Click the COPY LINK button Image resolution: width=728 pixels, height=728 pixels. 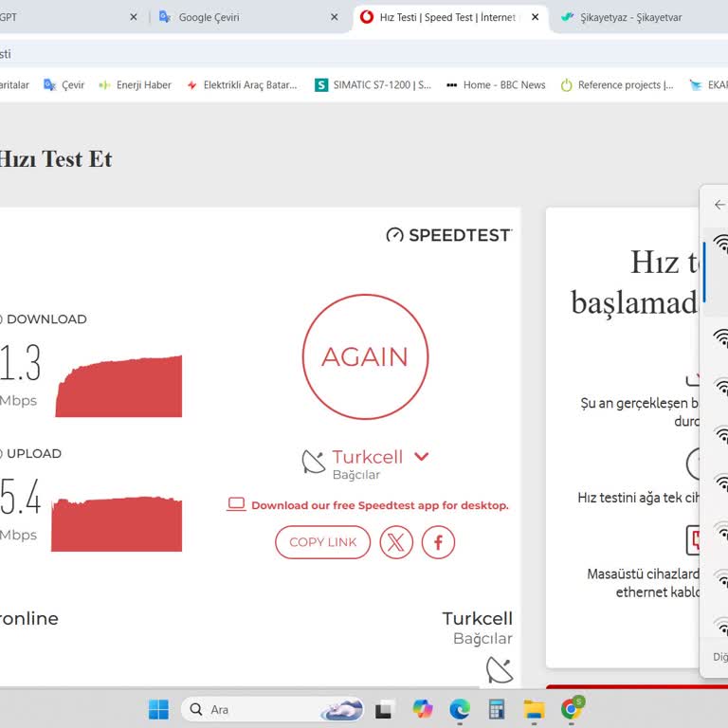[322, 542]
